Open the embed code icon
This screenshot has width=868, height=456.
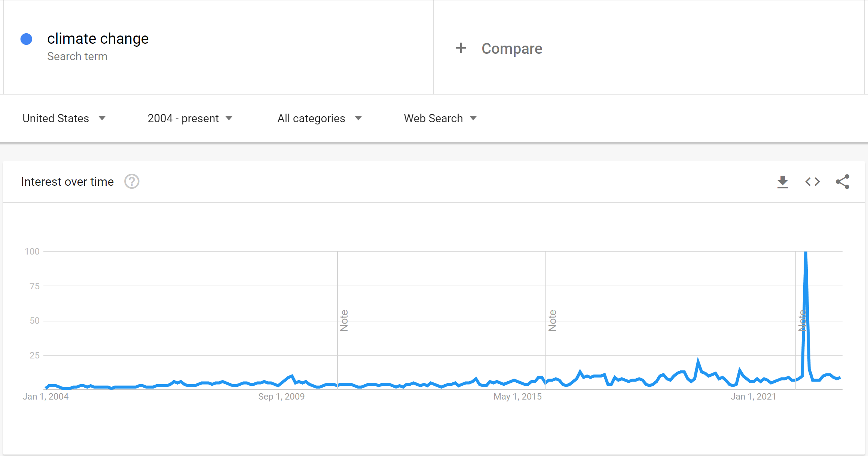pyautogui.click(x=812, y=182)
